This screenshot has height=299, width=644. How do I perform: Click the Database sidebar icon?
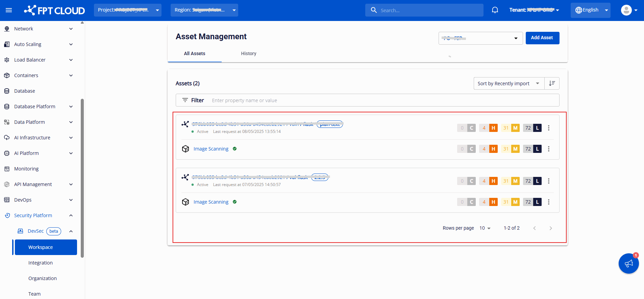tap(7, 91)
